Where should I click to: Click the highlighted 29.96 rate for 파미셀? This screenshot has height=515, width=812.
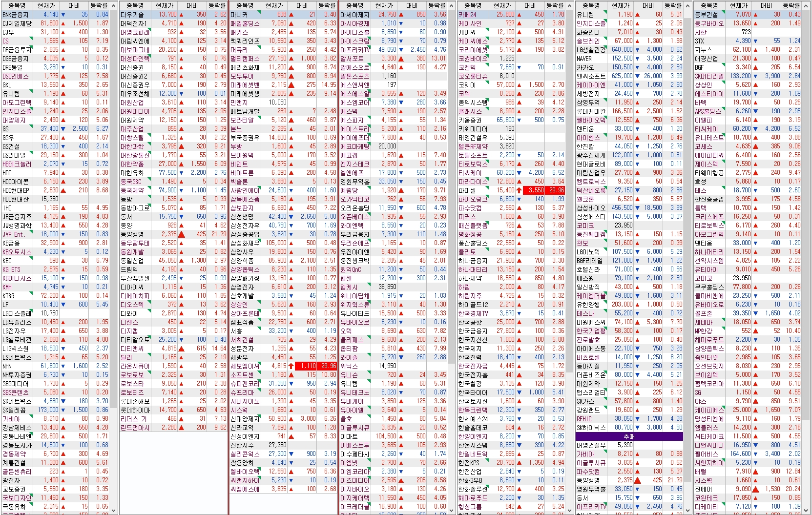556,190
